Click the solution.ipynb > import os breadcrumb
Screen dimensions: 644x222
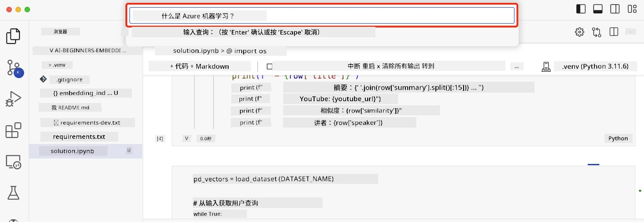[x=220, y=51]
